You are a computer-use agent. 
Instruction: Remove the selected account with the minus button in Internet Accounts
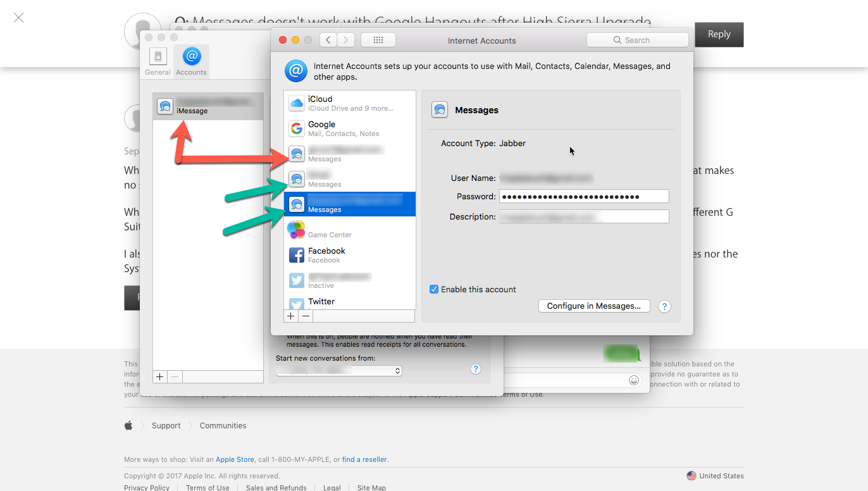[306, 316]
